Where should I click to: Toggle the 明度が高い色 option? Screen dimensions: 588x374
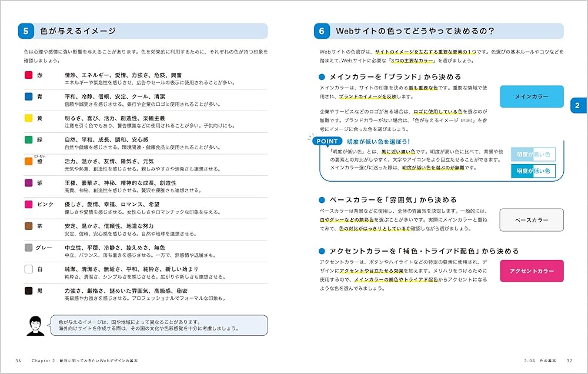(532, 154)
